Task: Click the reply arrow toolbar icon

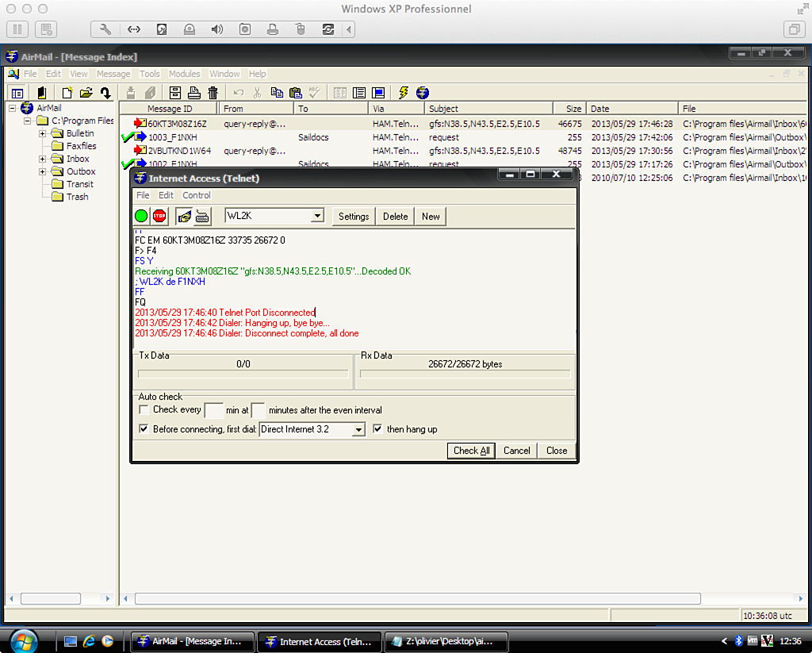Action: coord(105,94)
